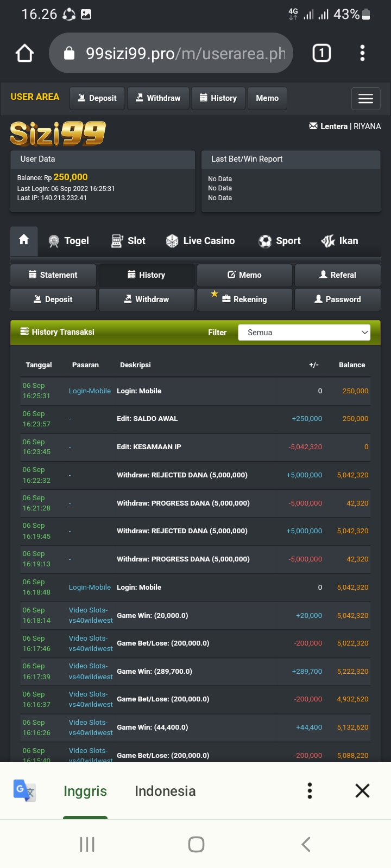391x868 pixels.
Task: Open the Slot games tab
Action: [x=129, y=241]
